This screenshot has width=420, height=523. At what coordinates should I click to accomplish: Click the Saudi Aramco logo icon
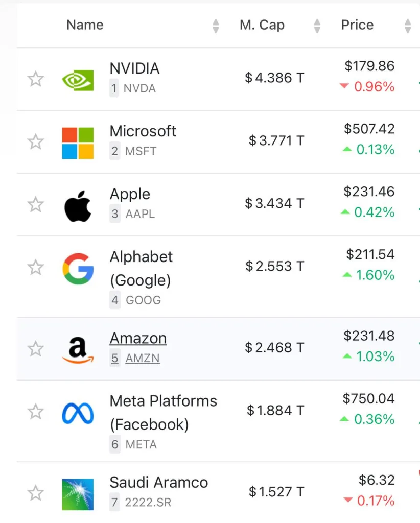[78, 493]
